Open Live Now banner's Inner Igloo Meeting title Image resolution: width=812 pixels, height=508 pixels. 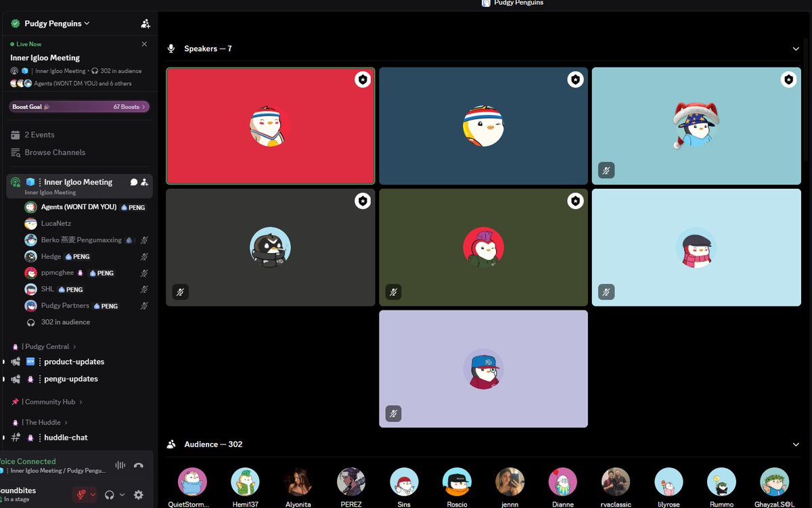tap(45, 57)
